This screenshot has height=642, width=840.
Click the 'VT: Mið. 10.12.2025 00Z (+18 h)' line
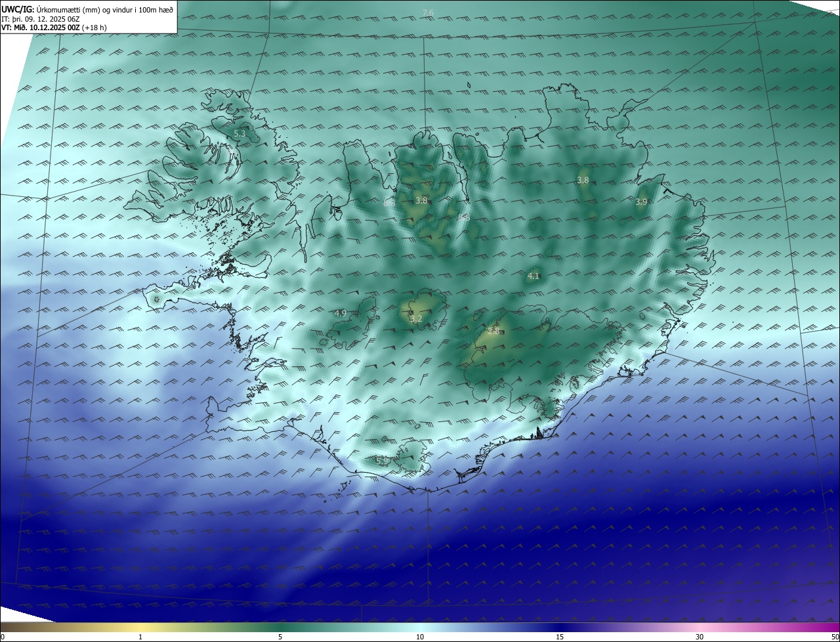54,28
